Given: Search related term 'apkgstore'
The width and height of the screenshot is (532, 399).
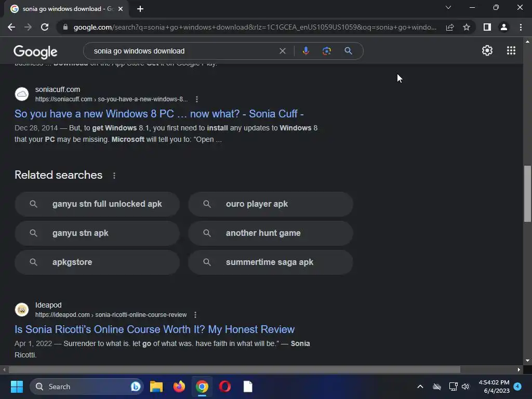Looking at the screenshot, I should point(97,262).
